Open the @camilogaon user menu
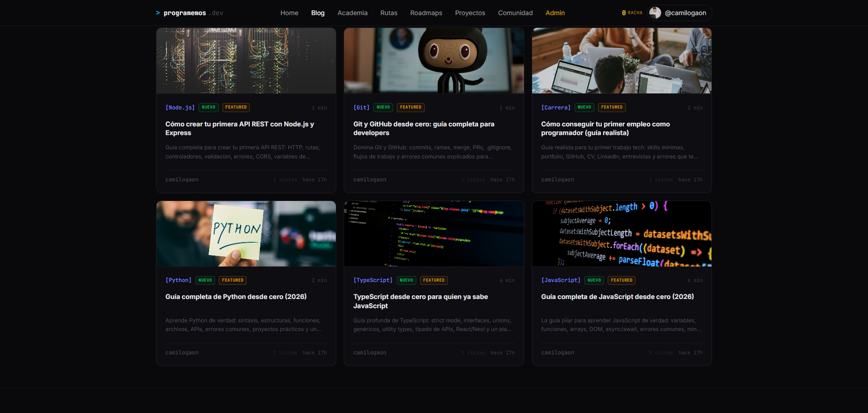The width and height of the screenshot is (868, 413). pos(680,13)
